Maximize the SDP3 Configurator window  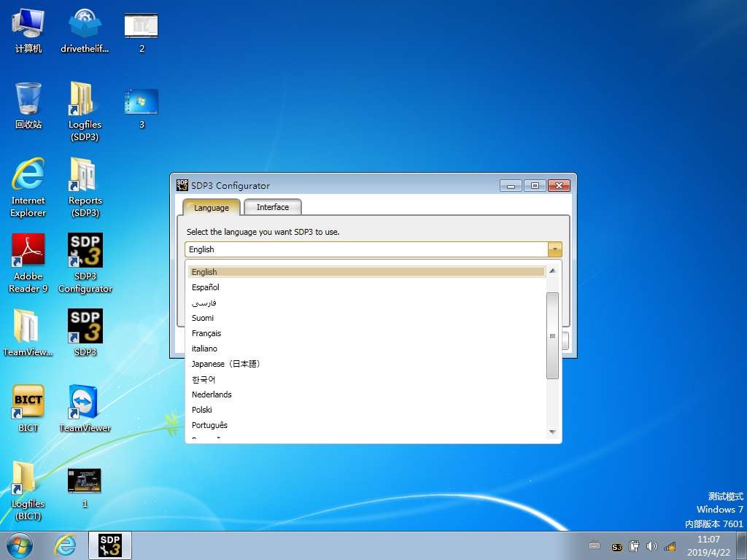pos(535,186)
